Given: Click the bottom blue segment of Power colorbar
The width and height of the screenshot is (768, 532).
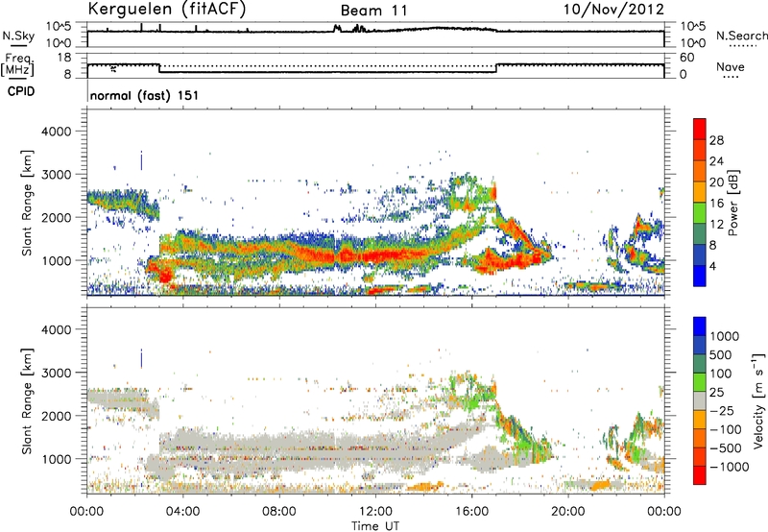Looking at the screenshot, I should tap(700, 277).
